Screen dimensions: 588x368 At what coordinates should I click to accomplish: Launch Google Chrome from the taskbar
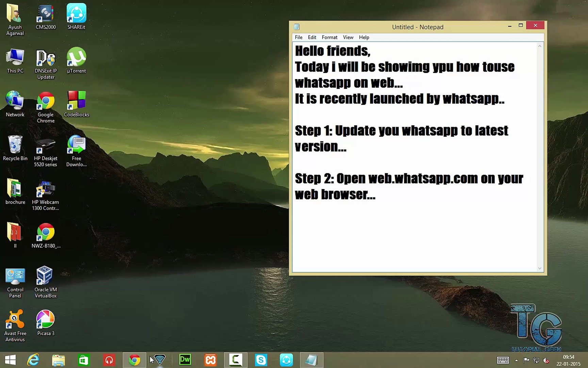[x=134, y=359]
